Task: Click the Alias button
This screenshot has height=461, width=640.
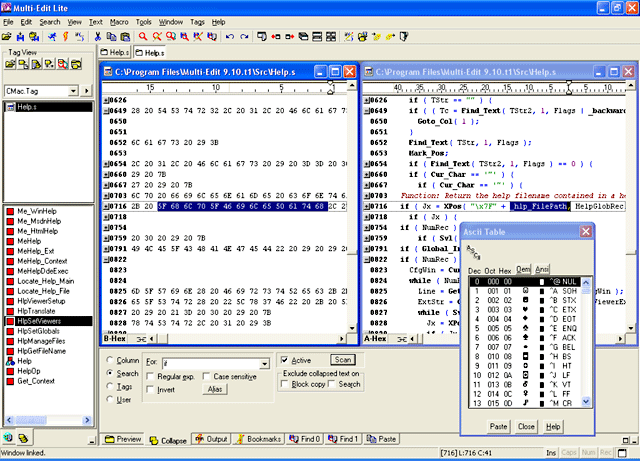Action: pyautogui.click(x=215, y=389)
